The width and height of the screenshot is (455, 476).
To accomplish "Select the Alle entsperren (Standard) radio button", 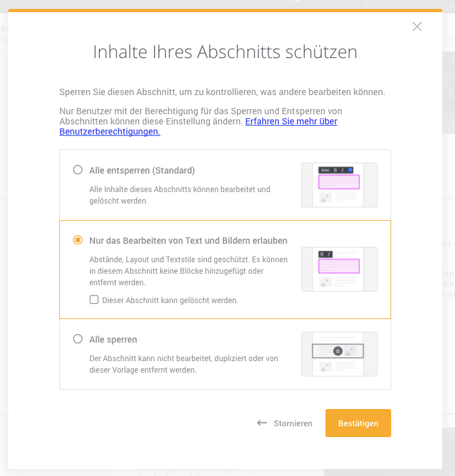I will [x=78, y=170].
